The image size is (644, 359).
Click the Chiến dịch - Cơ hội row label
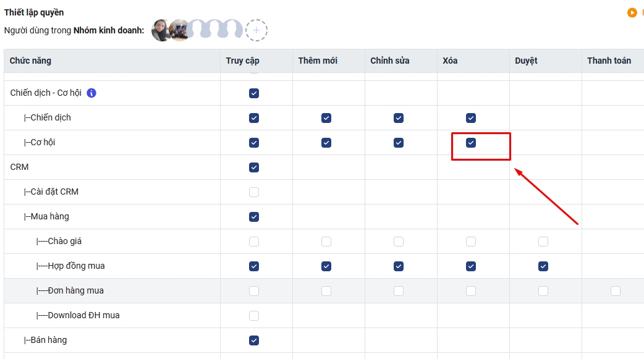(x=46, y=93)
